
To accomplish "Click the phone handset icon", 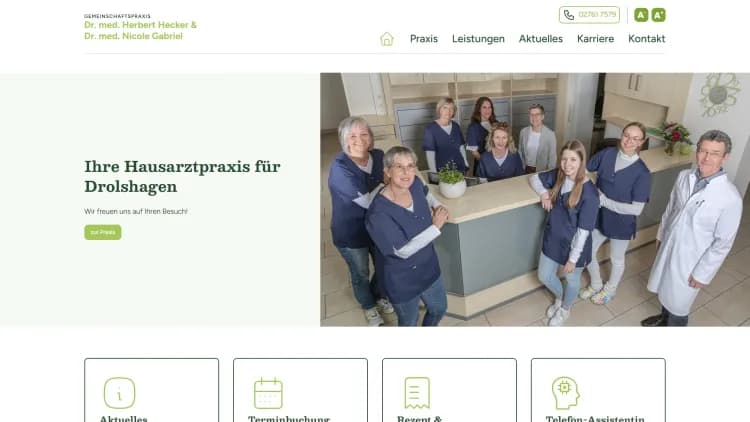I will (569, 15).
